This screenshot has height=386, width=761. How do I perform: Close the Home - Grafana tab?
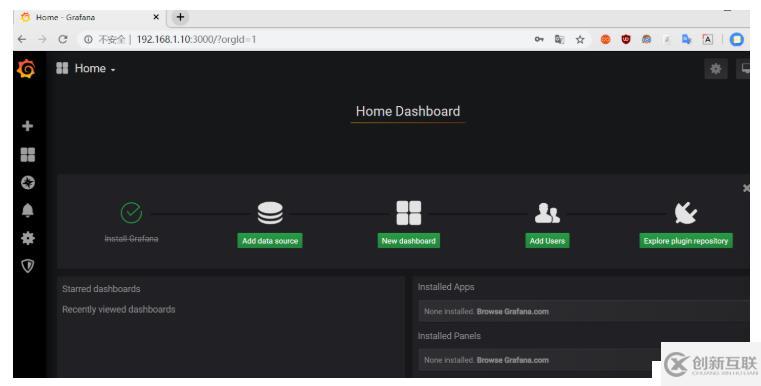pos(156,17)
